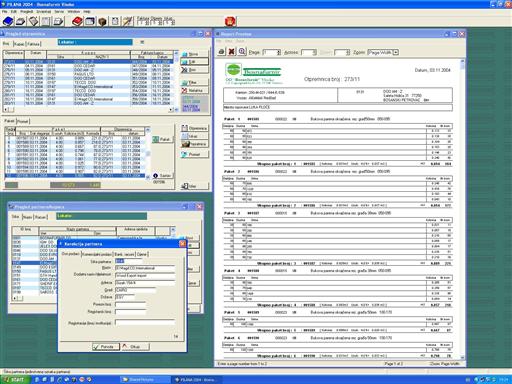Click the Registarski broj input field

(x=130, y=312)
